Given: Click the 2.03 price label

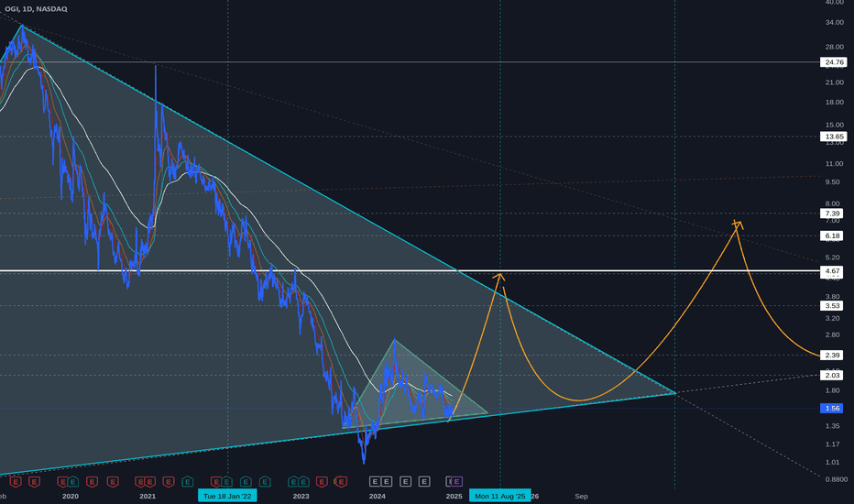Looking at the screenshot, I should pyautogui.click(x=832, y=375).
